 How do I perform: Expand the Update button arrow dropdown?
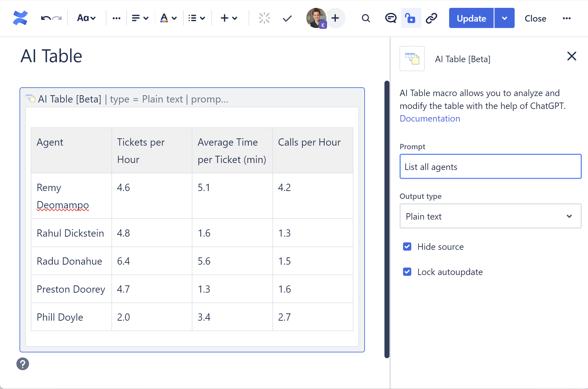(505, 18)
